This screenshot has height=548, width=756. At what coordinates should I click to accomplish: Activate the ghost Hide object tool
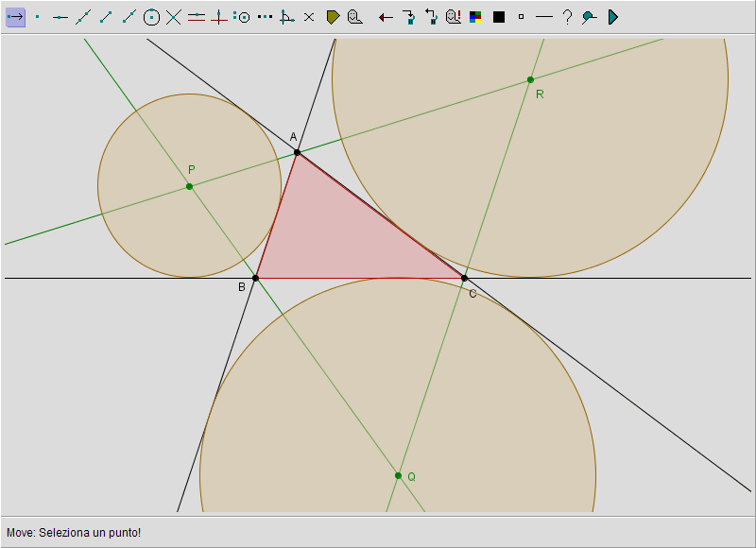pos(355,17)
